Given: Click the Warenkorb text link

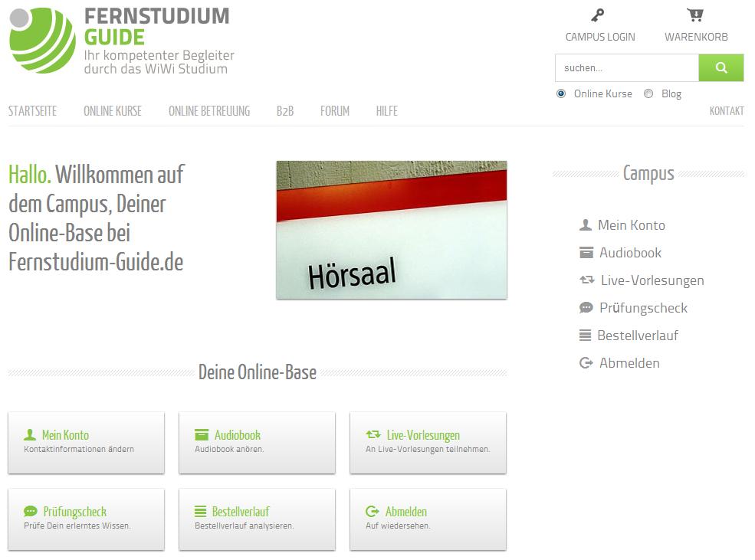Looking at the screenshot, I should (x=696, y=37).
